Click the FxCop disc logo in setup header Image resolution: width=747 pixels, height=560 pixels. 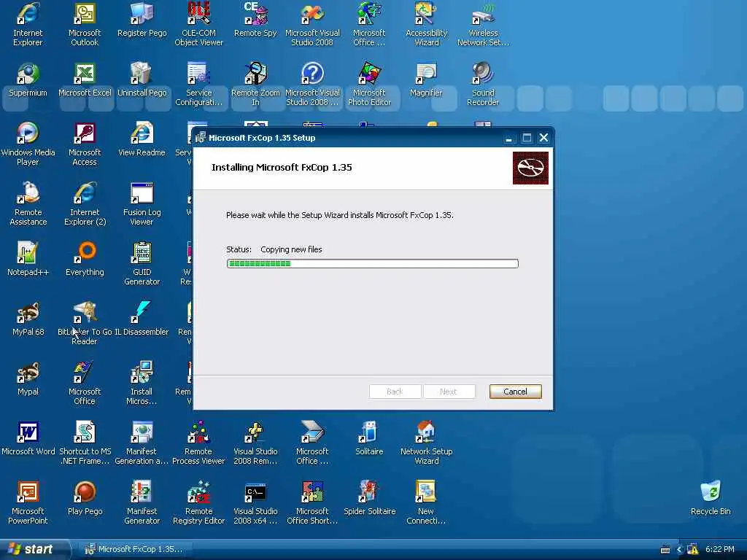530,168
